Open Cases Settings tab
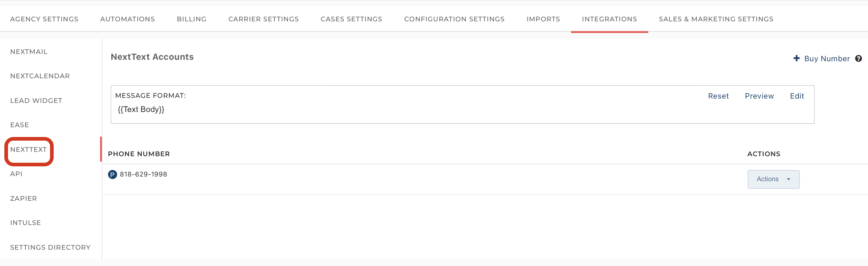The image size is (868, 266). tap(351, 19)
